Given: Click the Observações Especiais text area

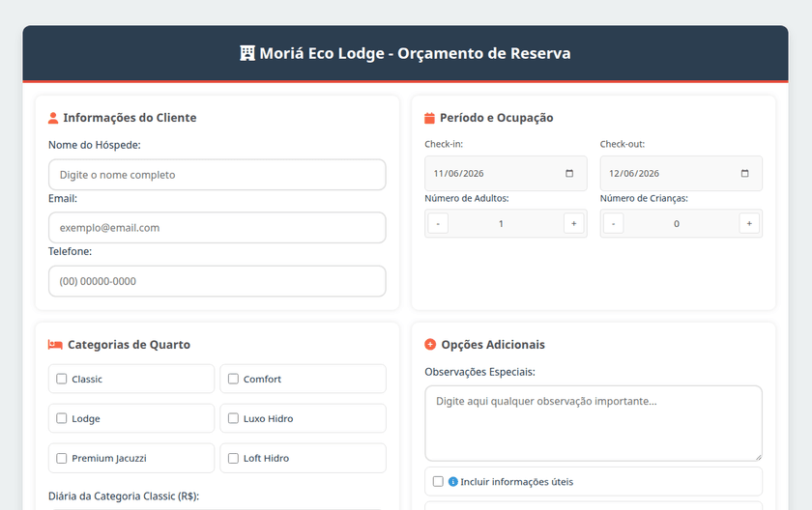Looking at the screenshot, I should 594,423.
